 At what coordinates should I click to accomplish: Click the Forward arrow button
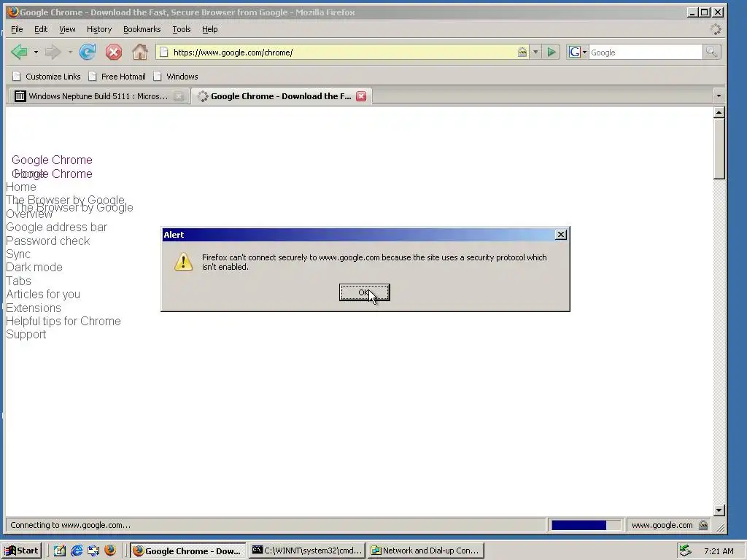53,52
